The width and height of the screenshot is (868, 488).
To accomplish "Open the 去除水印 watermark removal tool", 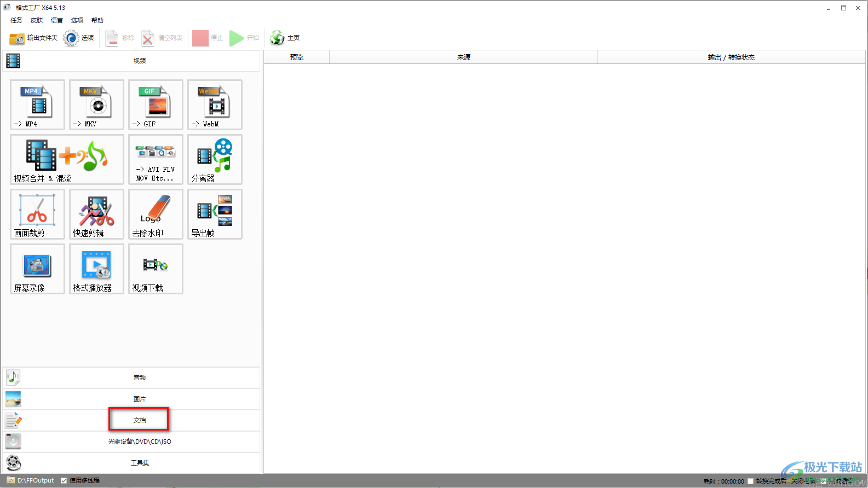I will coord(156,214).
